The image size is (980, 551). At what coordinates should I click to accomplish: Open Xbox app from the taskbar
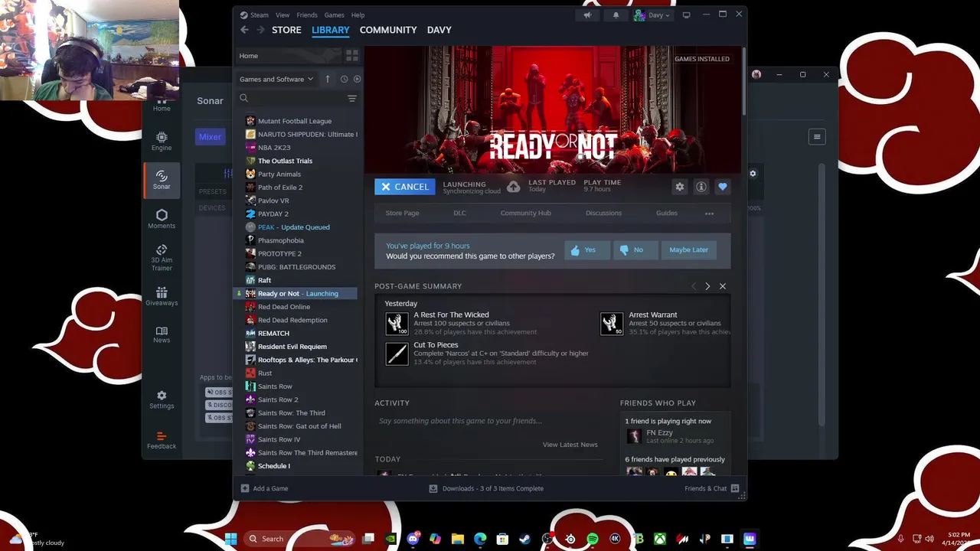pyautogui.click(x=659, y=539)
